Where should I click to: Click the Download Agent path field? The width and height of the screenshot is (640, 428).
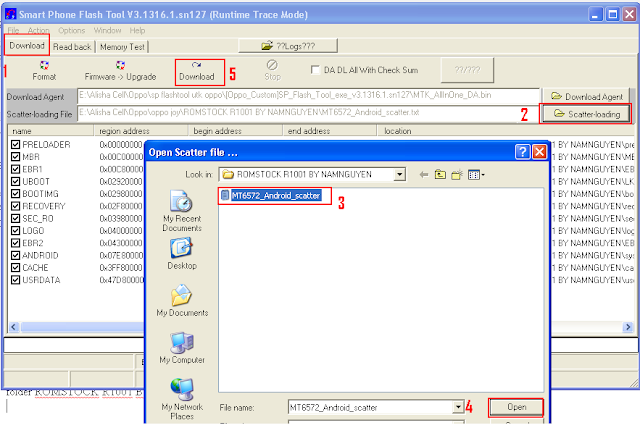tap(309, 95)
